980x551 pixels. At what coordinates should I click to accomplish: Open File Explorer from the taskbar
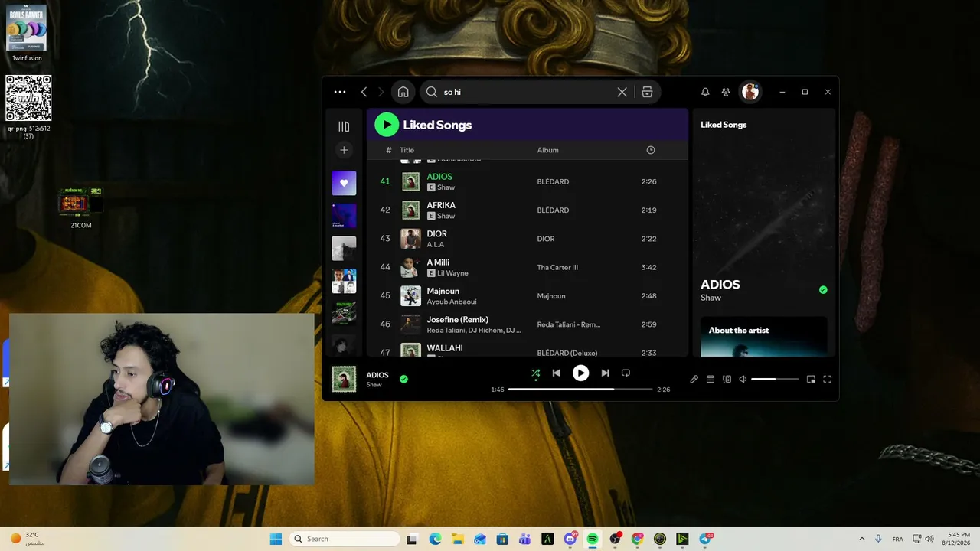coord(458,539)
